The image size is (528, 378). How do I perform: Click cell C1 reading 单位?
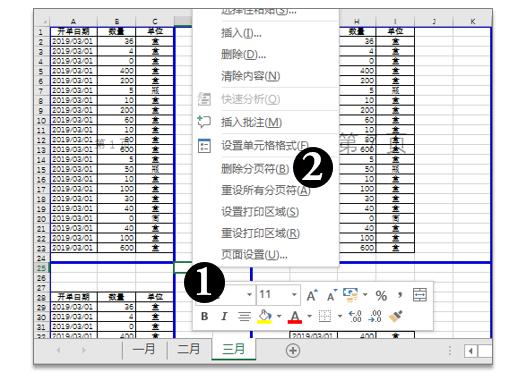[x=155, y=32]
